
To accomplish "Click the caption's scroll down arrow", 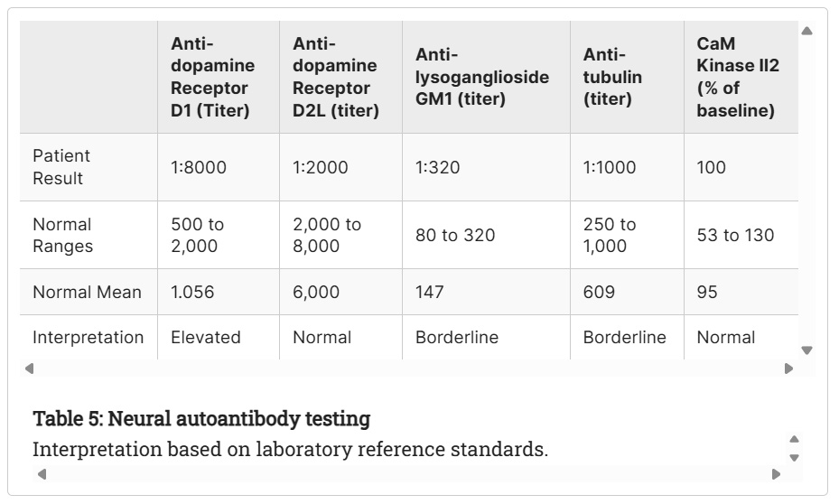I will [x=794, y=457].
